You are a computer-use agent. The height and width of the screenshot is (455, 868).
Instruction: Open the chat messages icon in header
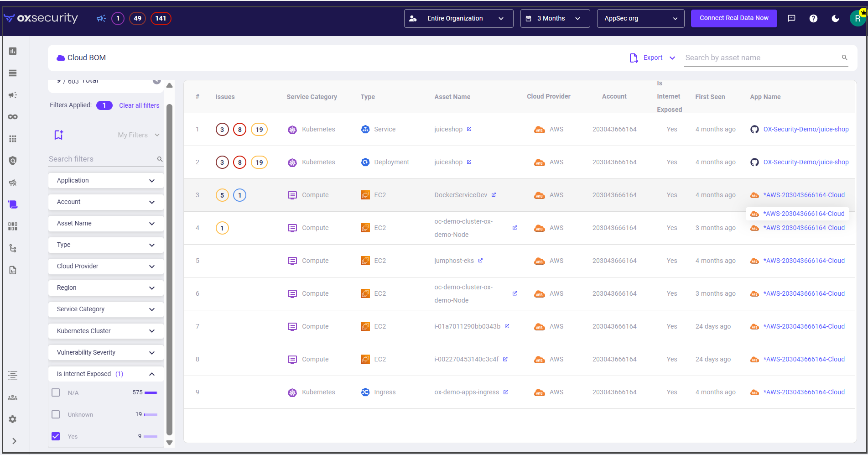(792, 18)
